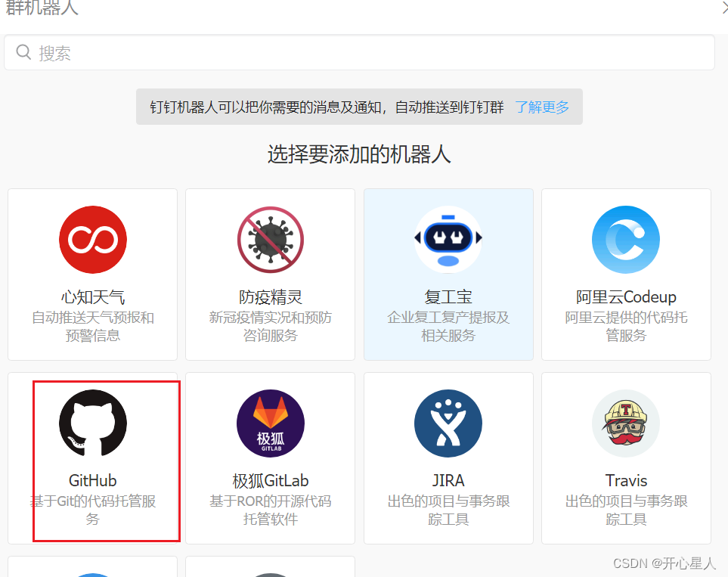Choose the JIRA robot icon
This screenshot has height=577, width=728.
pos(448,423)
